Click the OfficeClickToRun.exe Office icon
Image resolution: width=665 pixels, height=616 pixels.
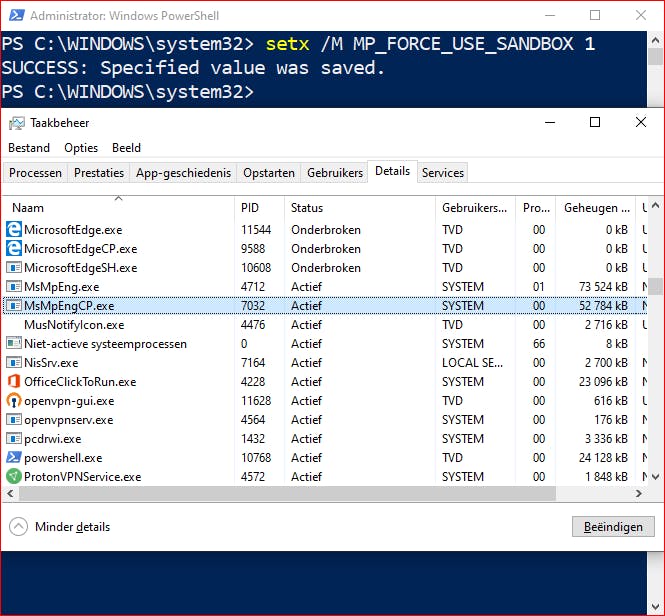coord(14,381)
